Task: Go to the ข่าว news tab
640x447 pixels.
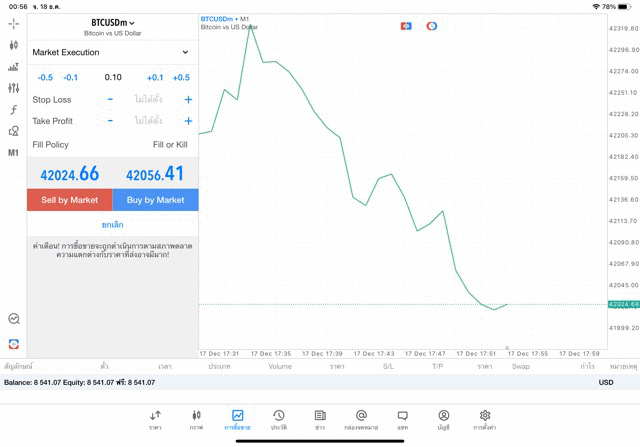Action: click(320, 419)
